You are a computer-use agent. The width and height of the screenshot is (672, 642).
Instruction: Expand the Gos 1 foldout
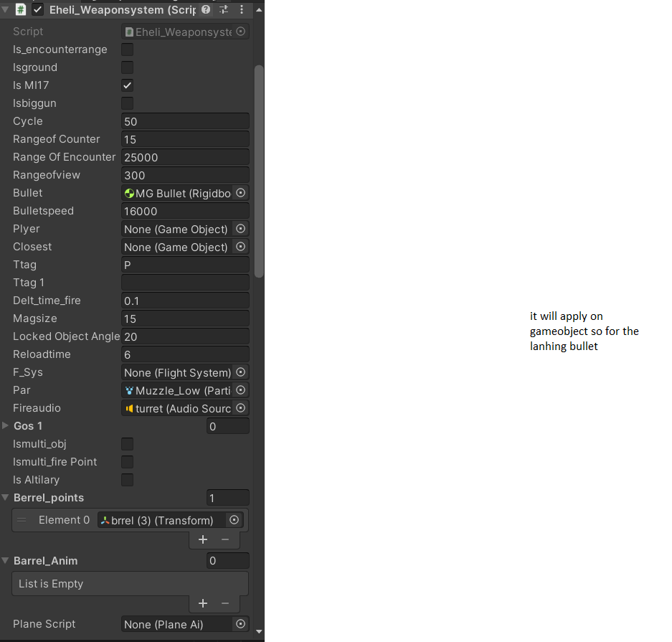point(6,425)
